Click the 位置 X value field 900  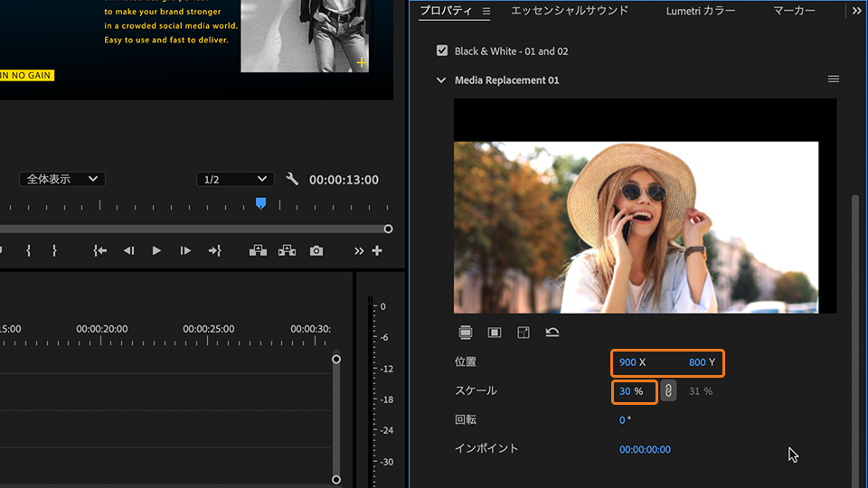[627, 362]
